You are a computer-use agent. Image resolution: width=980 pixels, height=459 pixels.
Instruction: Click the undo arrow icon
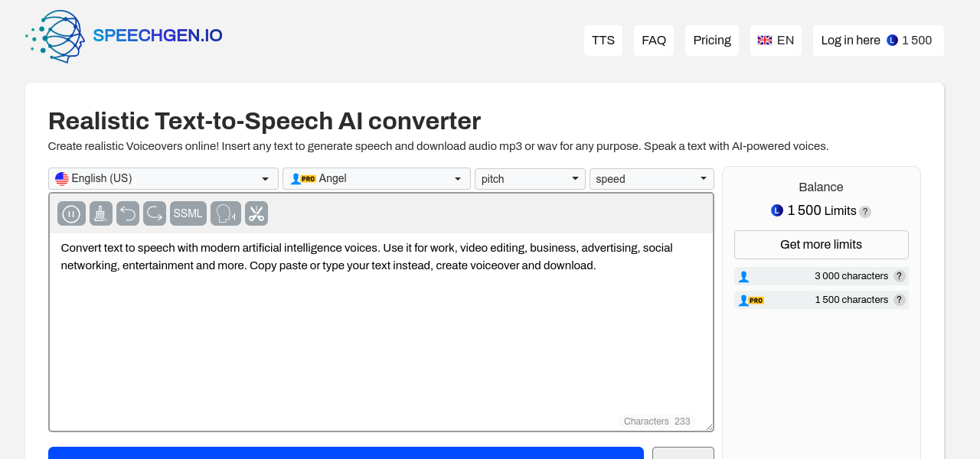click(x=128, y=213)
